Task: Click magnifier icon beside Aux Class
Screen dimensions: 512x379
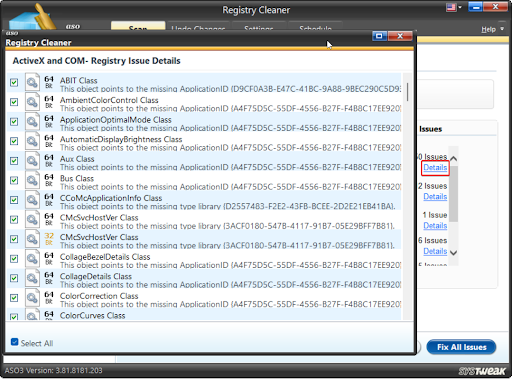Action: click(x=32, y=160)
